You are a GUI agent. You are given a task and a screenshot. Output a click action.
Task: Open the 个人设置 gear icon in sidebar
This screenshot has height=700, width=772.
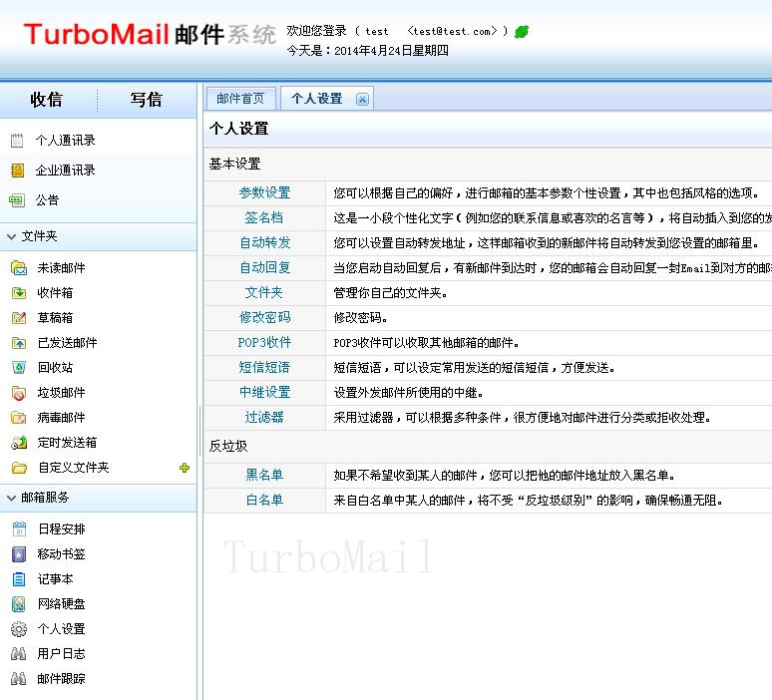(x=19, y=629)
